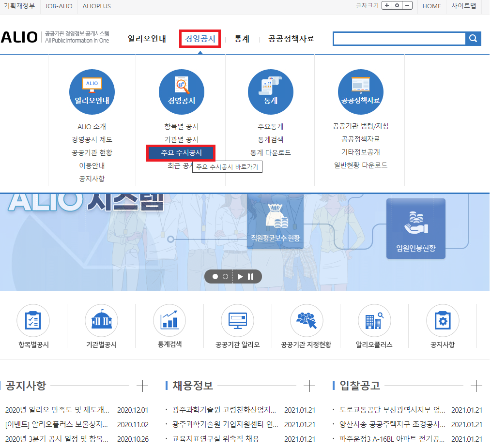Select first banner slide dot
The height and width of the screenshot is (448, 491).
coord(215,277)
